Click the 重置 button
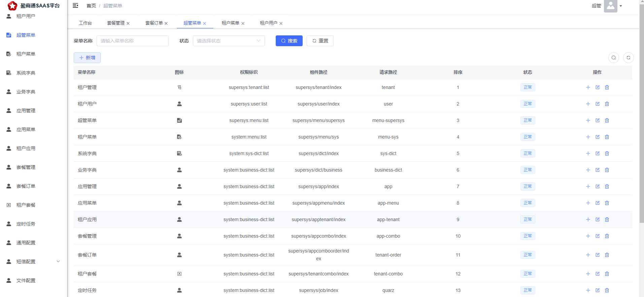 click(x=320, y=41)
